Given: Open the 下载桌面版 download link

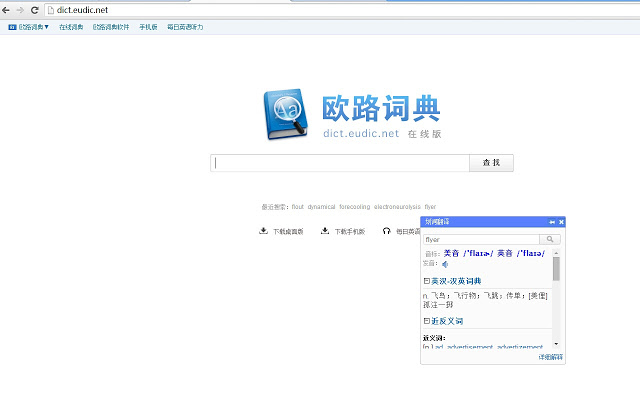Looking at the screenshot, I should point(288,232).
